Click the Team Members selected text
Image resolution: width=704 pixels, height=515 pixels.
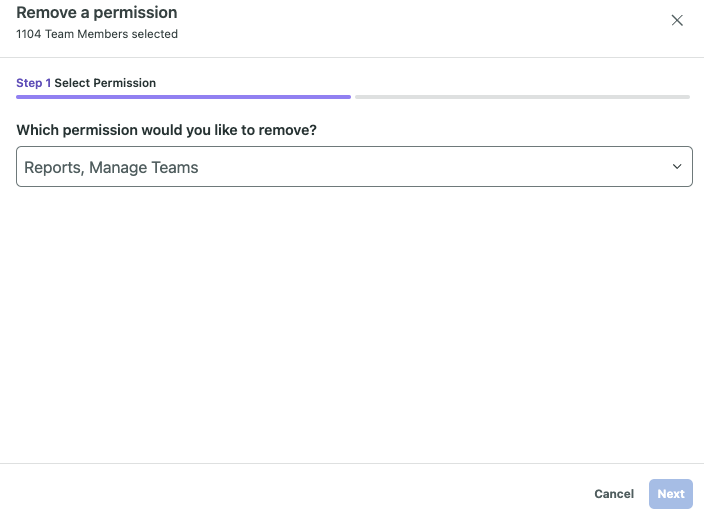click(112, 34)
